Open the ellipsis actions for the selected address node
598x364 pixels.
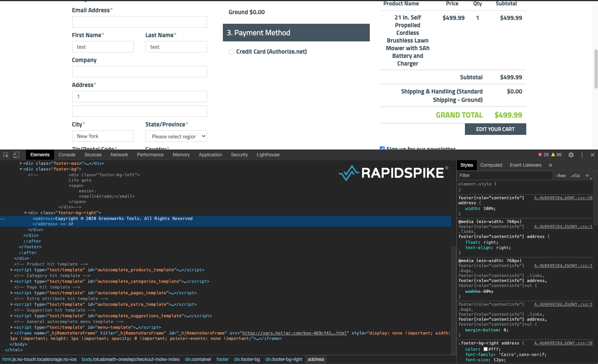click(x=3, y=219)
